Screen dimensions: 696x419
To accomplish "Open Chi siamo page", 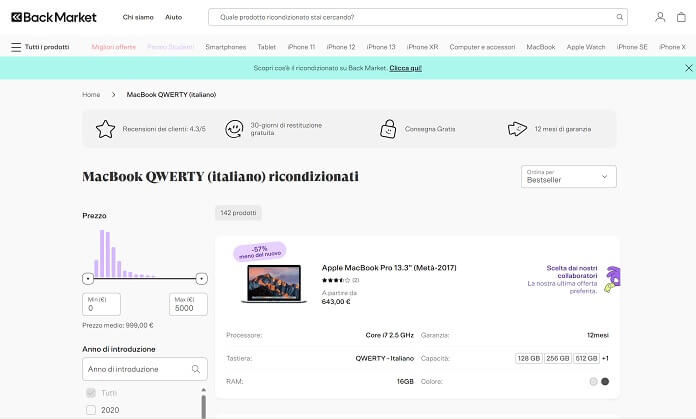I will tap(138, 17).
